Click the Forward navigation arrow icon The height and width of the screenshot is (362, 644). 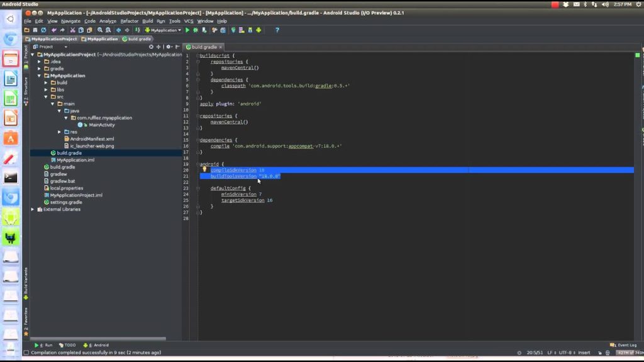tap(127, 30)
